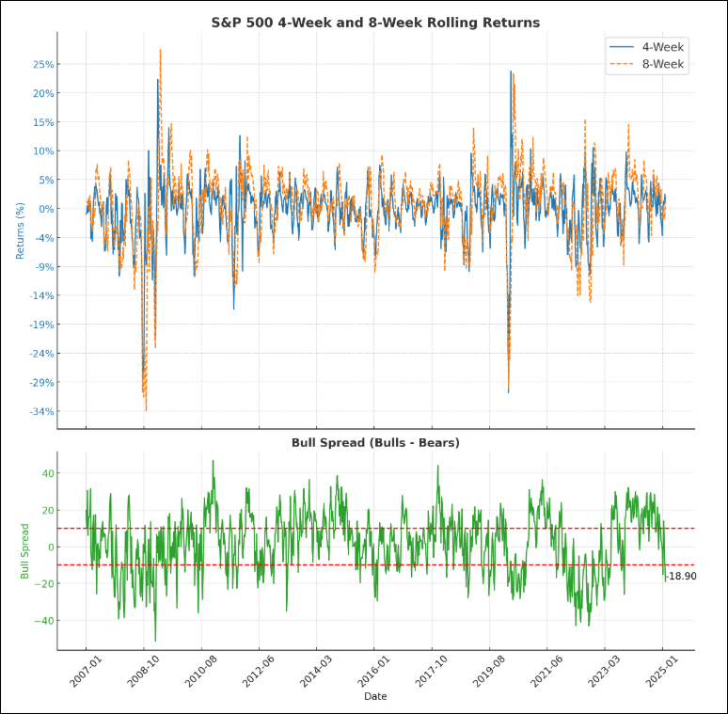Click the Bull Spread (Bulls - Bears) subplot title

tap(375, 442)
